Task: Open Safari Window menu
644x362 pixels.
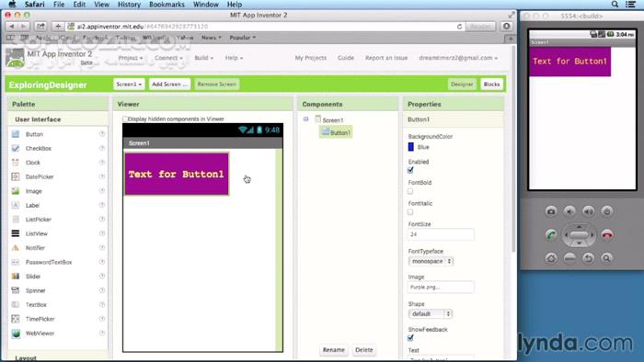Action: click(206, 4)
